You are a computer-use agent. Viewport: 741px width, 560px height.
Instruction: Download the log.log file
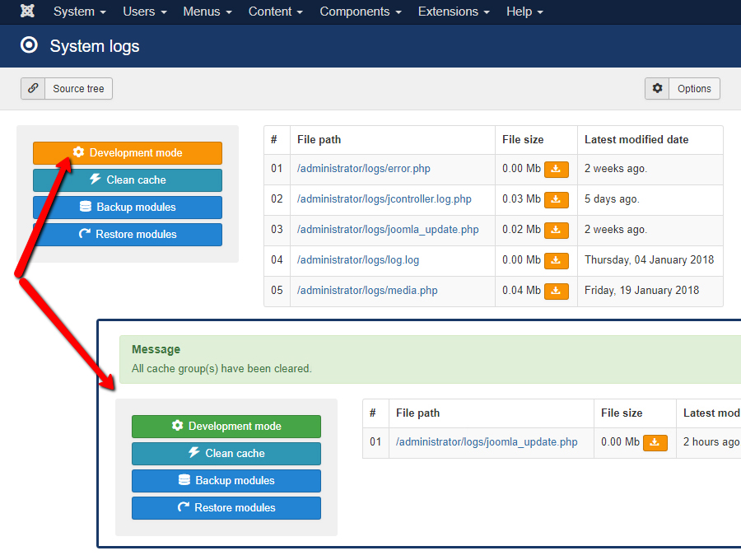click(557, 260)
